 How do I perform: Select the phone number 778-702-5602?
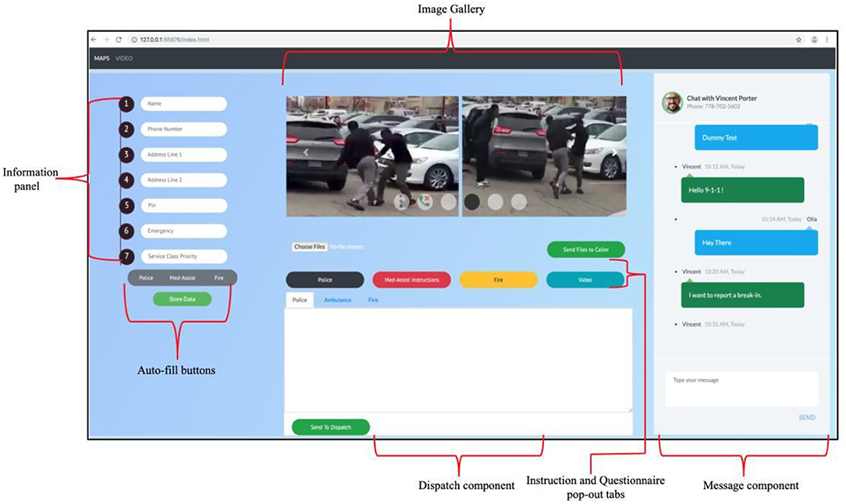click(x=723, y=107)
